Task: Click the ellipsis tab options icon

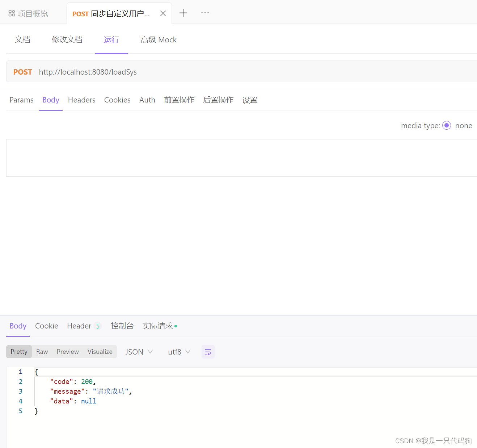Action: tap(205, 13)
